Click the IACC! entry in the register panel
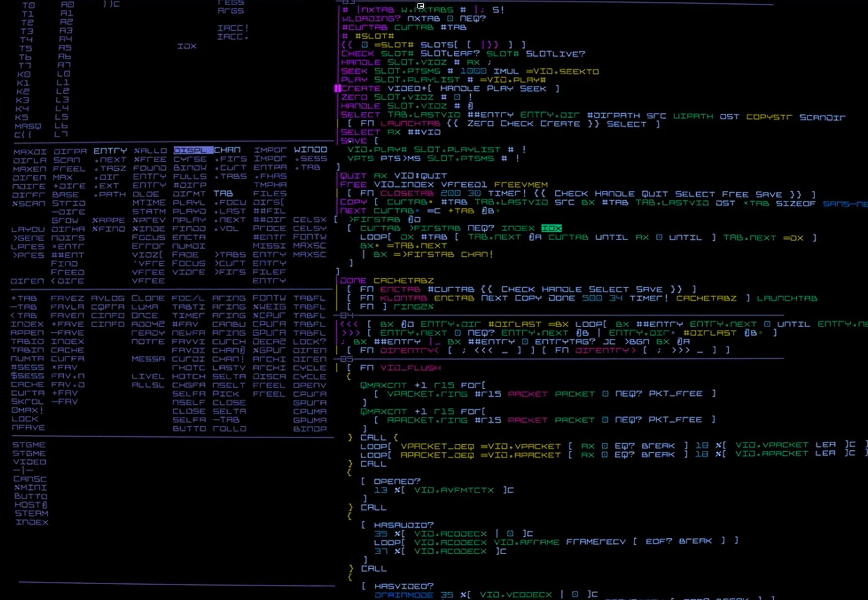Viewport: 868px width, 600px height. pyautogui.click(x=233, y=28)
